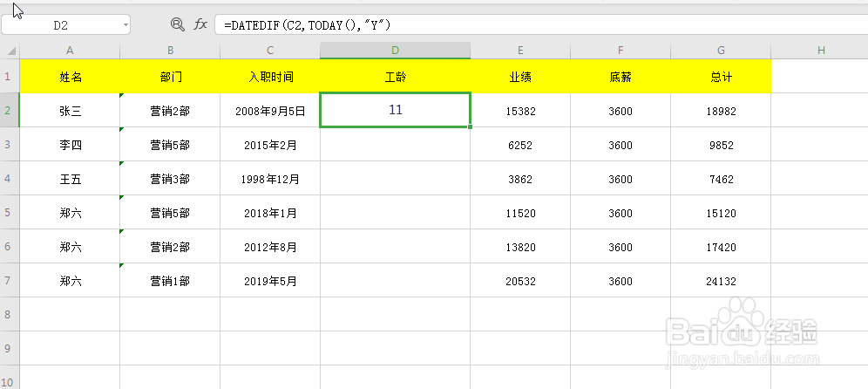Click the Name Box showing D2

[61, 25]
